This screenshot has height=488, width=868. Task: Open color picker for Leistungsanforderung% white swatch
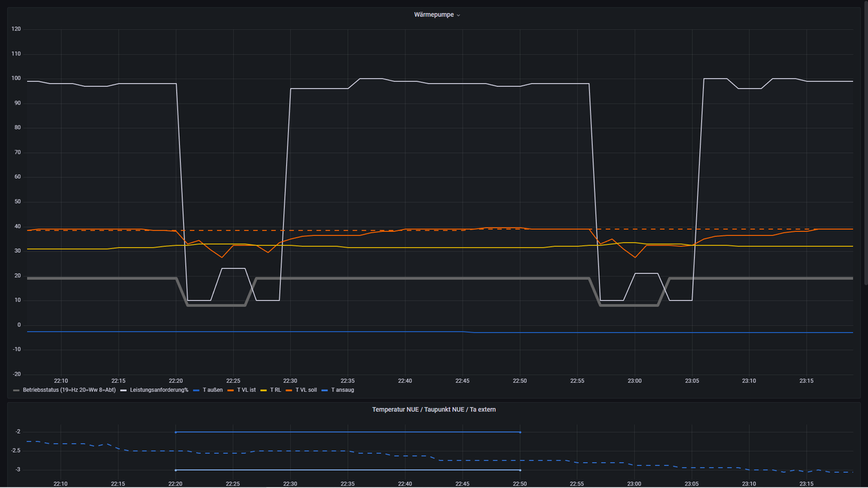tap(124, 390)
